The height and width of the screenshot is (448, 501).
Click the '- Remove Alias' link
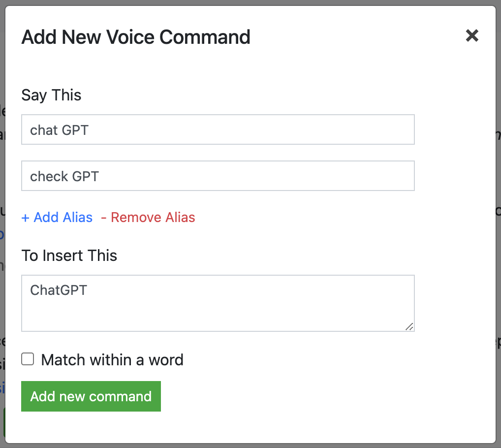point(148,218)
